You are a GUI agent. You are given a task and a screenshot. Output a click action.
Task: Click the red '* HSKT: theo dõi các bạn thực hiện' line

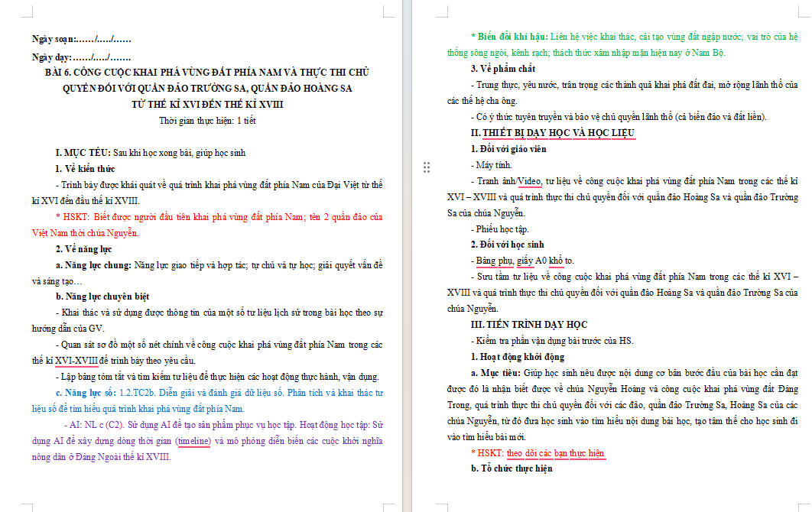click(538, 453)
